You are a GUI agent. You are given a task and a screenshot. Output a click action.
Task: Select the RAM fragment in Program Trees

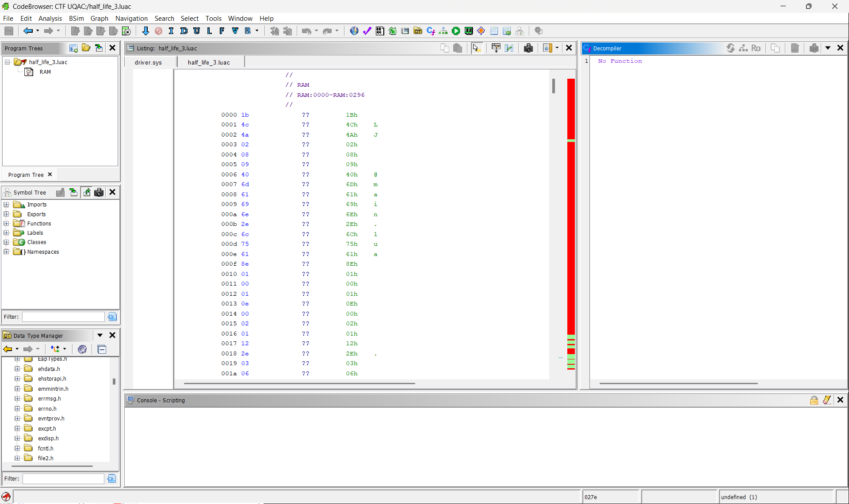45,72
